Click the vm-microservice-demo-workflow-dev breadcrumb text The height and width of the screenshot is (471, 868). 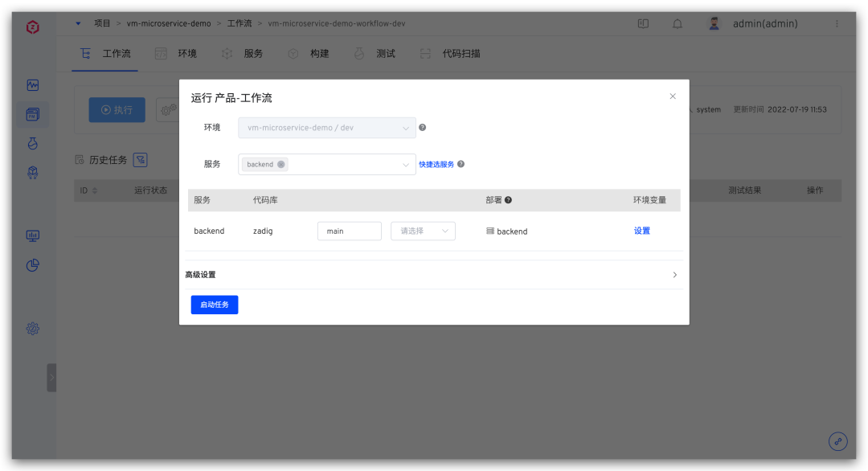coord(337,24)
